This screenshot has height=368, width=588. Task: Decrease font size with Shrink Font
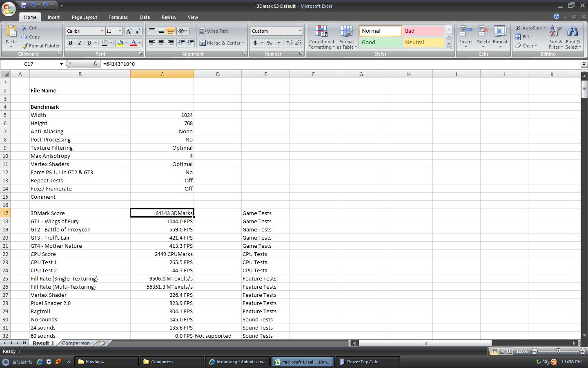(x=138, y=31)
